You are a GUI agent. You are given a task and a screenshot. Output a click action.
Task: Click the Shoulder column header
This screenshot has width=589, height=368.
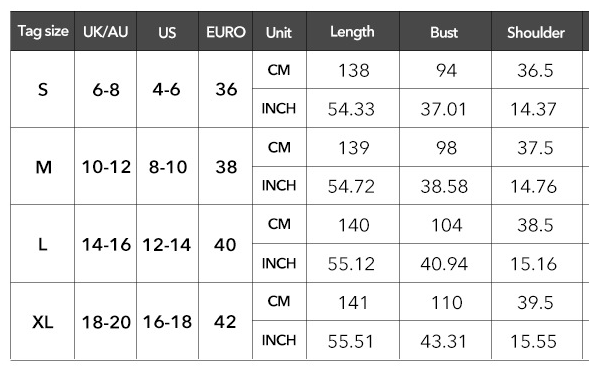pos(536,31)
